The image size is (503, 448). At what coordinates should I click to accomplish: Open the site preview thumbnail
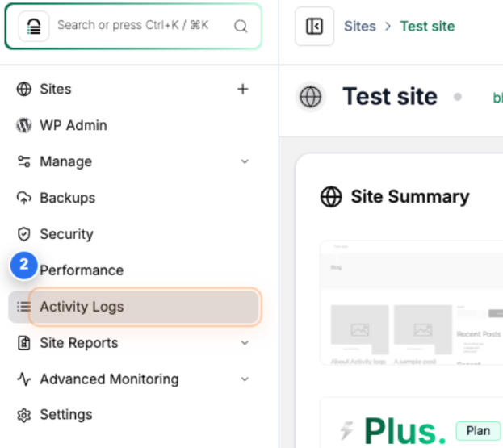coord(412,303)
